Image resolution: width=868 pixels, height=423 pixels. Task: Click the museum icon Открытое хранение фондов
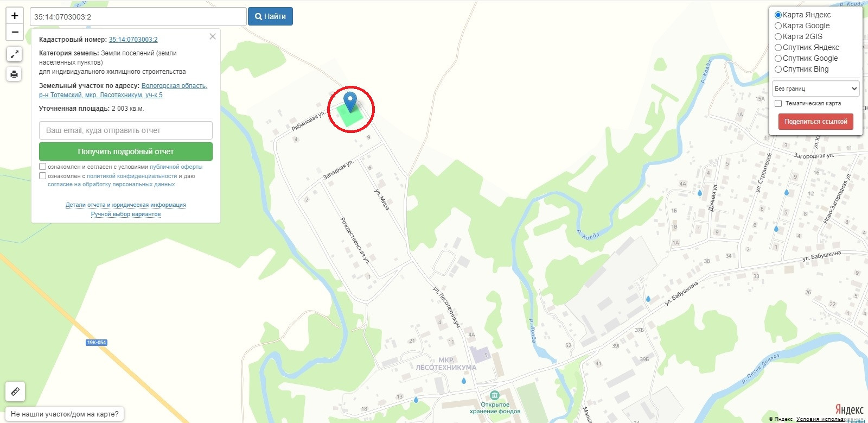pyautogui.click(x=494, y=395)
